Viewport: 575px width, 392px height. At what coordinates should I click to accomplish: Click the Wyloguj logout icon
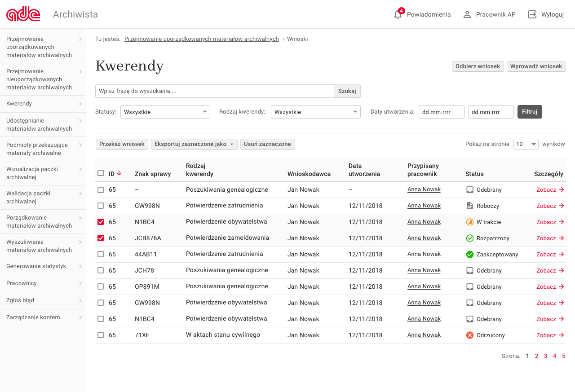point(532,14)
